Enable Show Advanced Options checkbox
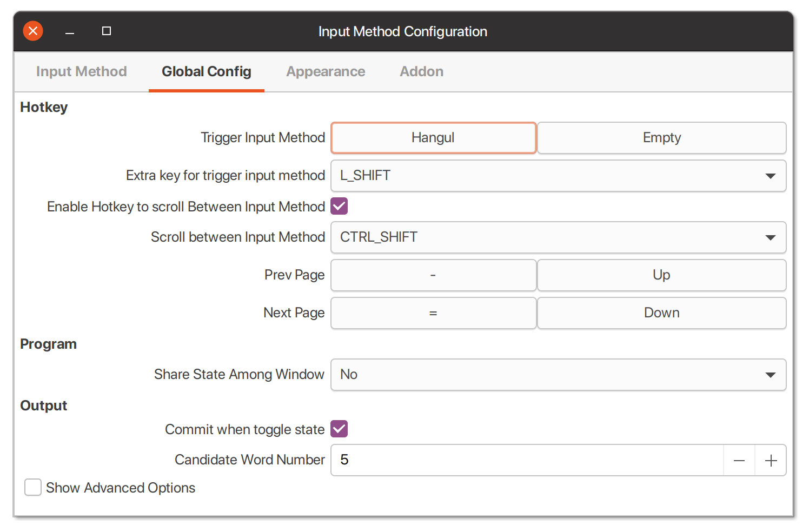This screenshot has height=532, width=809. (33, 487)
